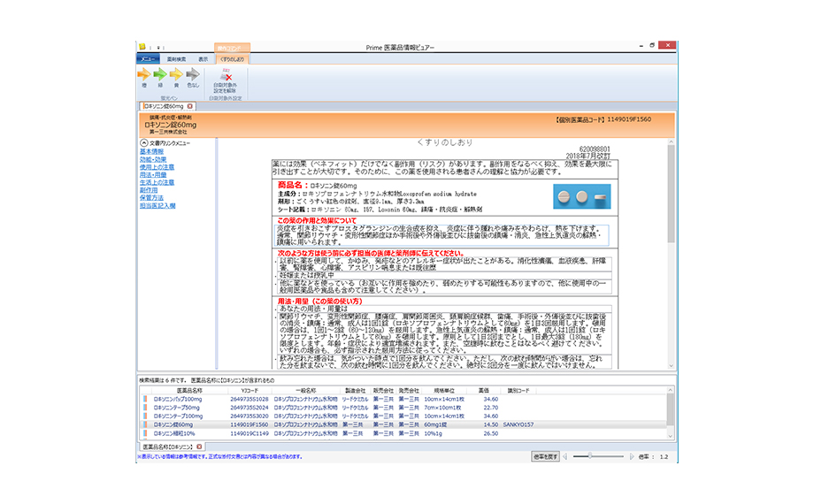The height and width of the screenshot is (504, 814).
Task: Open the 効能・効果 link
Action: tap(152, 159)
